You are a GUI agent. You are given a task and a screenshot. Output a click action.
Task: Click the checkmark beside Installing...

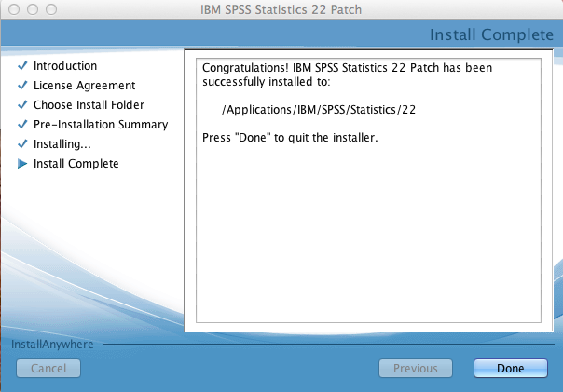(22, 143)
